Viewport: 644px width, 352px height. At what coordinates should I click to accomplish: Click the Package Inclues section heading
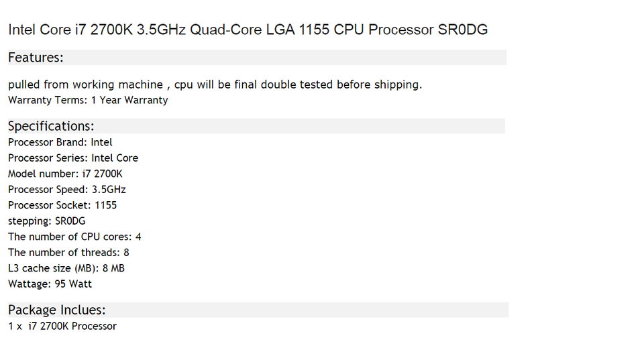tap(57, 310)
